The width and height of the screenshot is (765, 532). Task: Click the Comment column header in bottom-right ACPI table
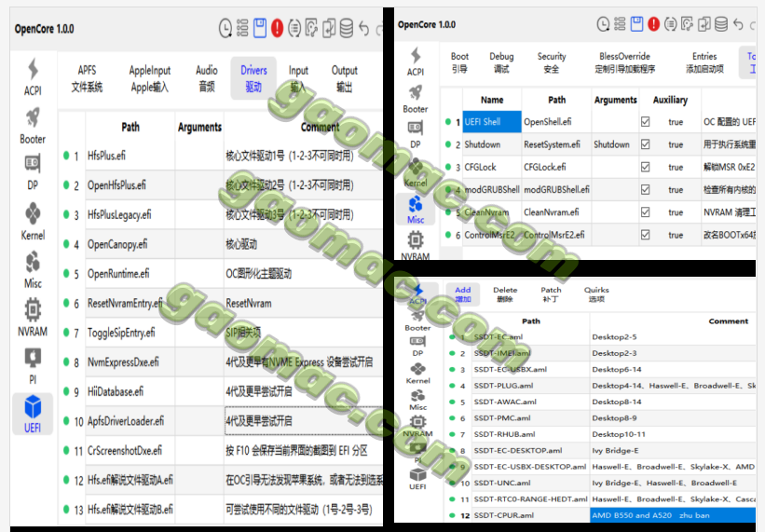tap(728, 321)
